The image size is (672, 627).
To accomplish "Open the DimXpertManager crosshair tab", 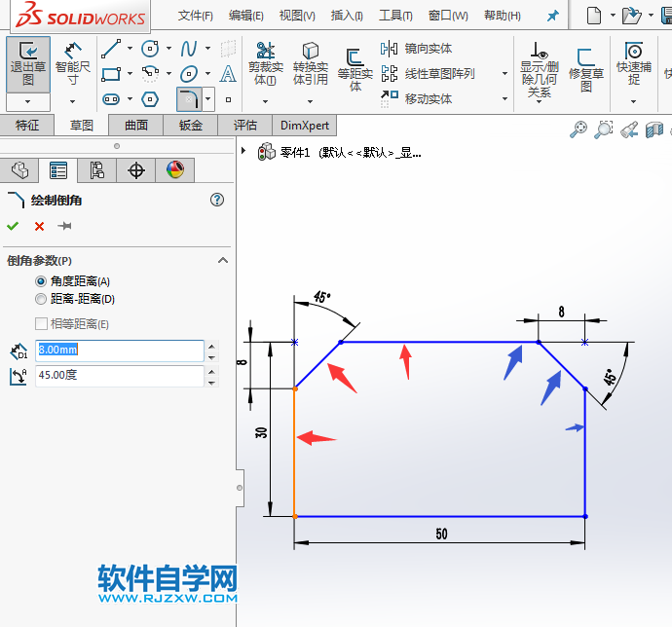I will click(135, 170).
